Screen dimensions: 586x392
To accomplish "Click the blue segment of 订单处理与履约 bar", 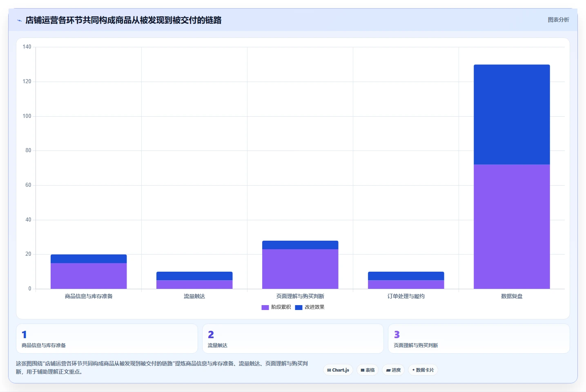I will pyautogui.click(x=406, y=276).
